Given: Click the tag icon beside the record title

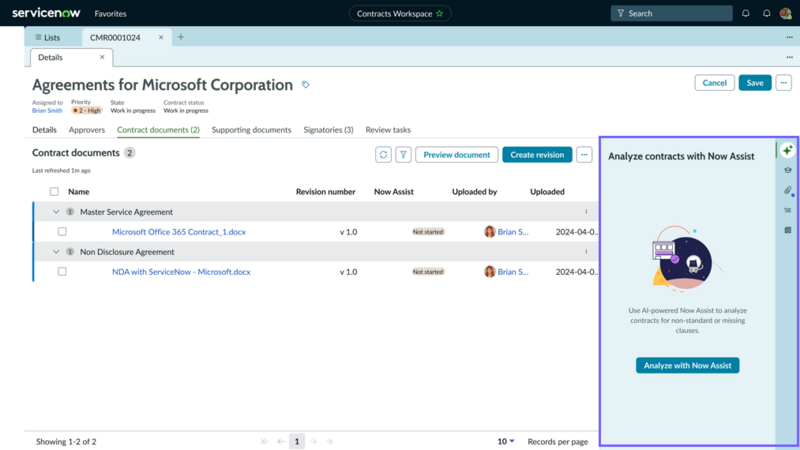Looking at the screenshot, I should tap(305, 85).
